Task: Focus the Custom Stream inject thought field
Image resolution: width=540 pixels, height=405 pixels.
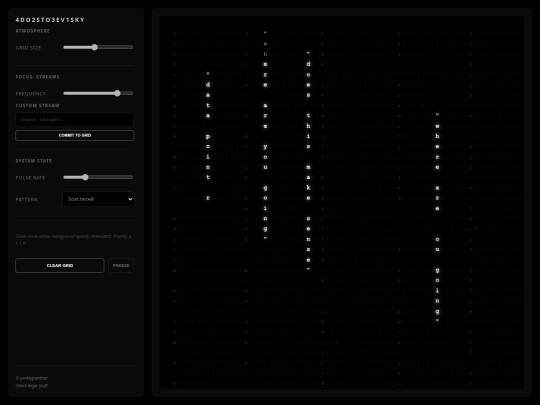Action: (74, 120)
